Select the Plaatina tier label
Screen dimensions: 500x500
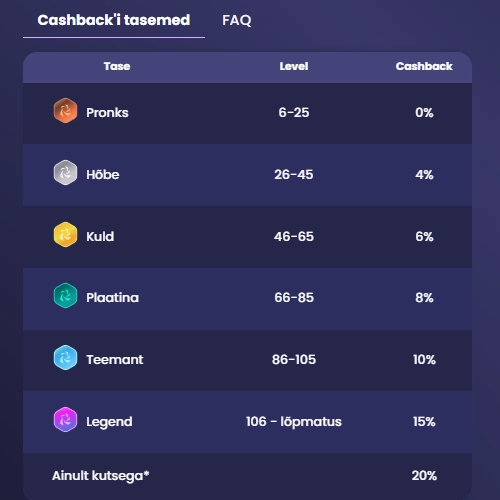[x=112, y=297]
